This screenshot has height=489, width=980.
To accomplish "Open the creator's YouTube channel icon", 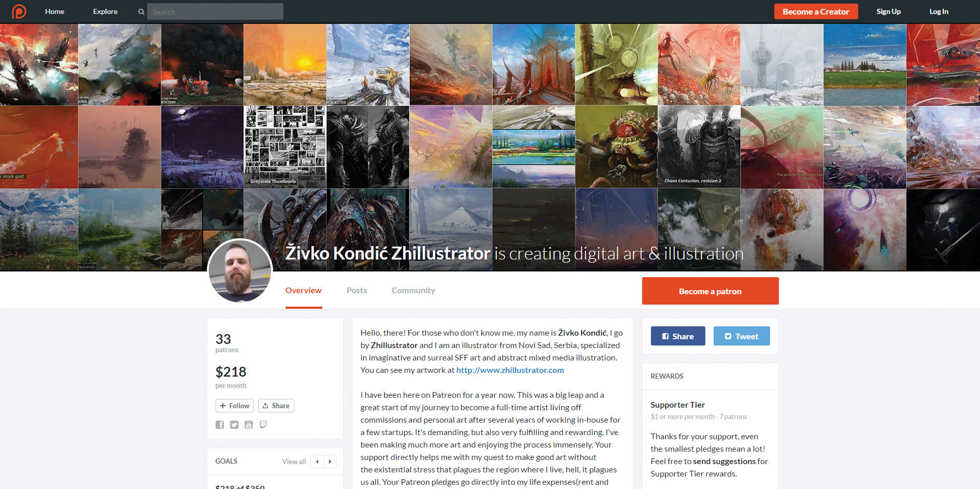I will click(x=249, y=425).
